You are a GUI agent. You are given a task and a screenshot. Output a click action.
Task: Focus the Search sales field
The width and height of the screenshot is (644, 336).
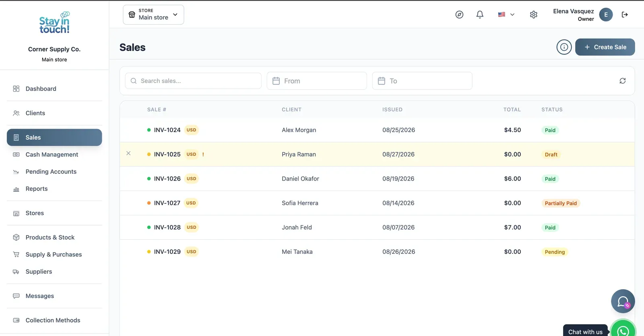(x=193, y=81)
